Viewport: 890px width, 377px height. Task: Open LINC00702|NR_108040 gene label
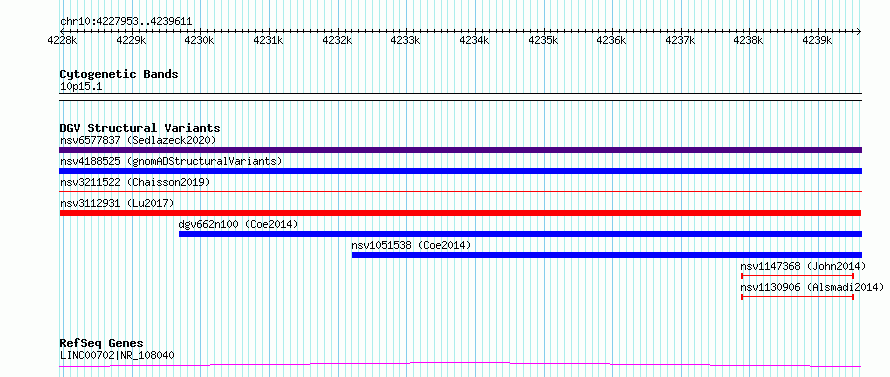pyautogui.click(x=117, y=356)
